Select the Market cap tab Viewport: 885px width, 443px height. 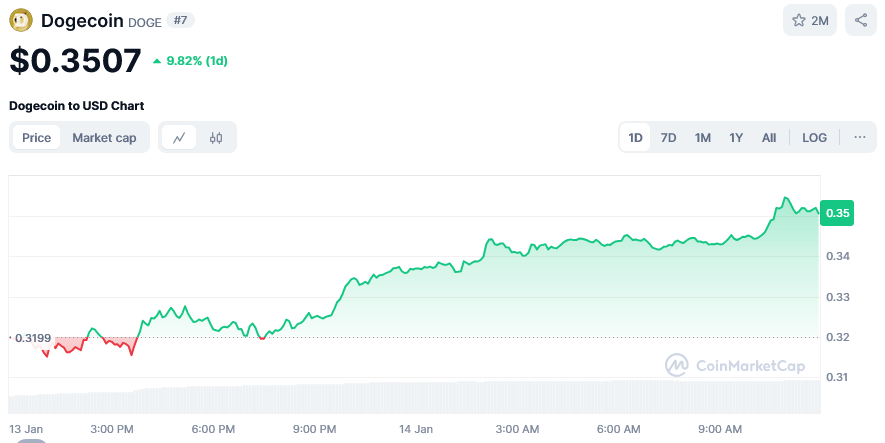coord(104,138)
